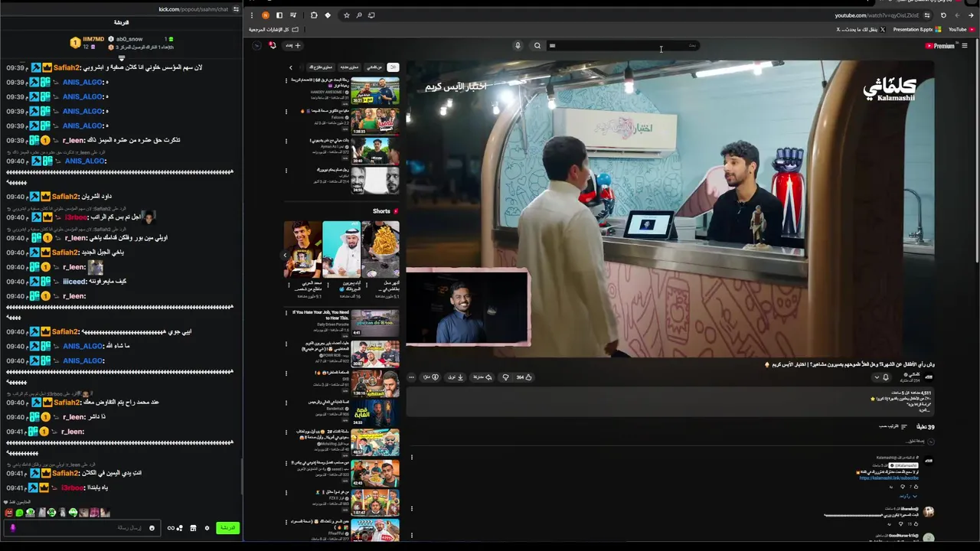Open IIIM7MD in chat leaderboard
This screenshot has height=551, width=980.
coord(93,39)
